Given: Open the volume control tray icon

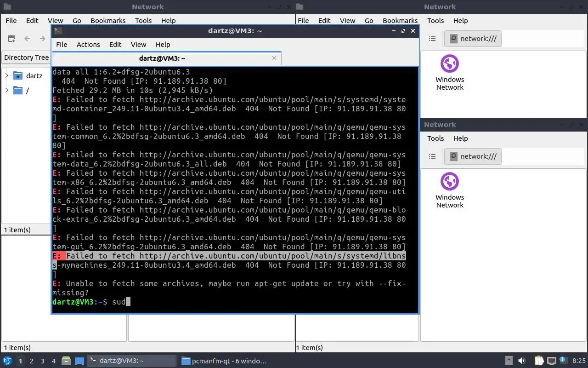Looking at the screenshot, I should [522, 361].
